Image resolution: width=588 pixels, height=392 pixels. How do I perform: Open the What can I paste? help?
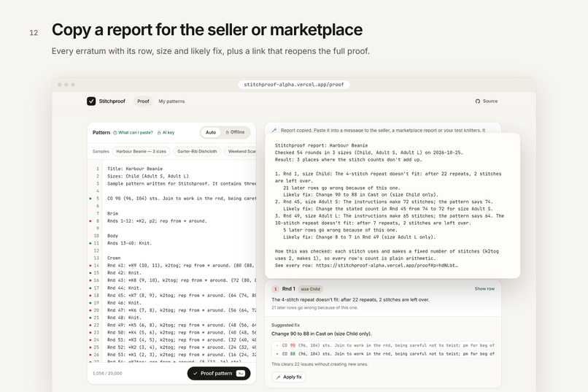pyautogui.click(x=133, y=132)
